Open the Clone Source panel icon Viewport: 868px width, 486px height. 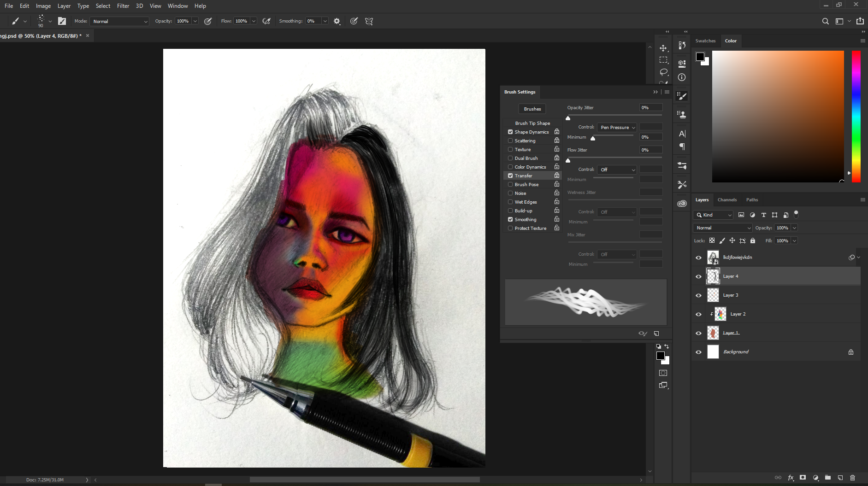tap(682, 114)
